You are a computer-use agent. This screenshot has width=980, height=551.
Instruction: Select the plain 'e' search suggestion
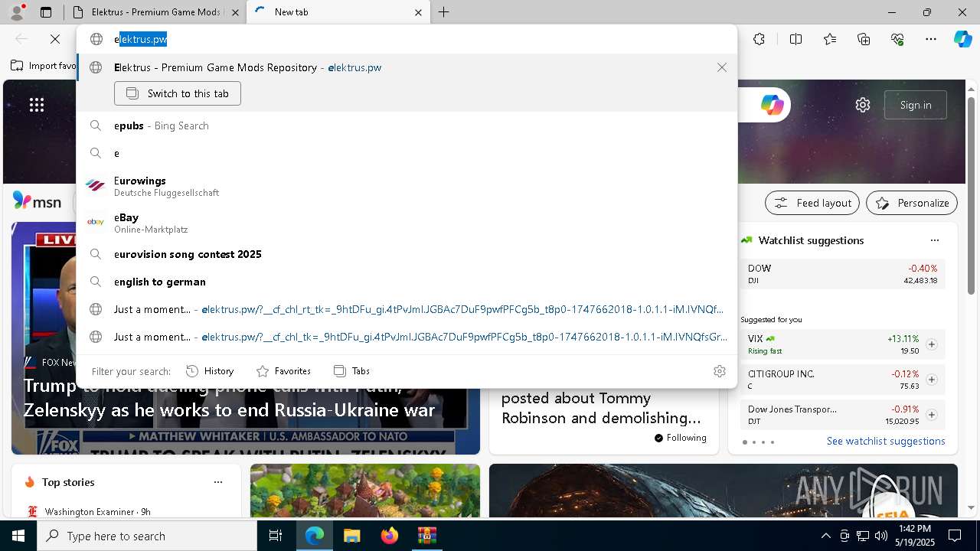407,153
